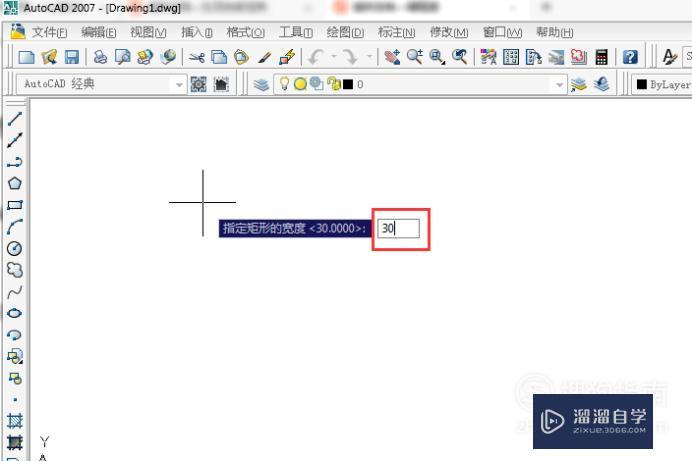Image resolution: width=692 pixels, height=461 pixels.
Task: Open the 帮助(H) menu
Action: tap(554, 32)
